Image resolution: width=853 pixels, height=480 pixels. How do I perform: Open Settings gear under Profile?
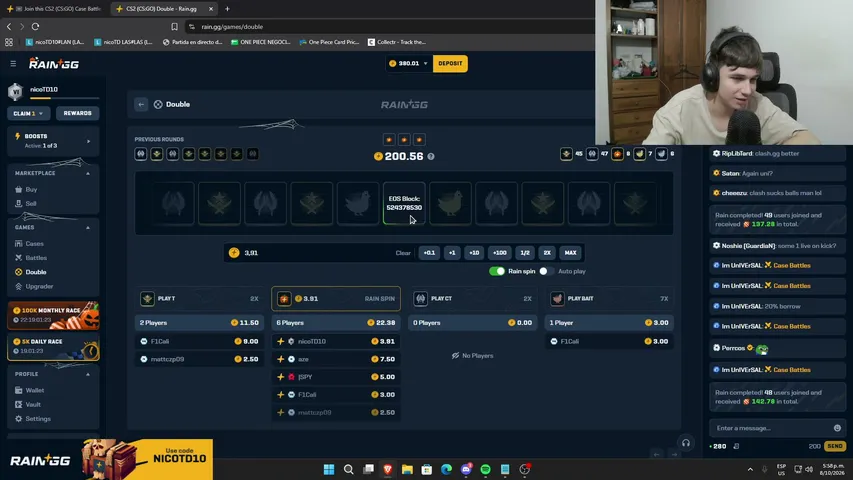coord(38,419)
